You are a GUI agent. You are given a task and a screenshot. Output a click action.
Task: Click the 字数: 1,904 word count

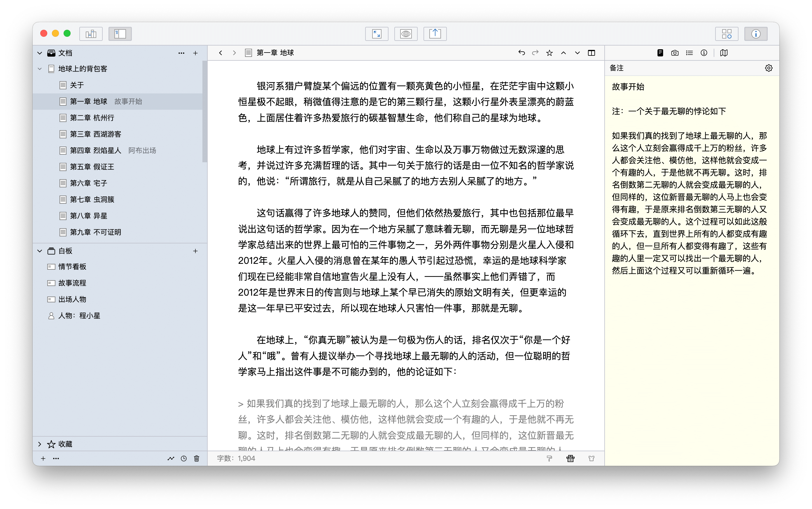(x=236, y=458)
